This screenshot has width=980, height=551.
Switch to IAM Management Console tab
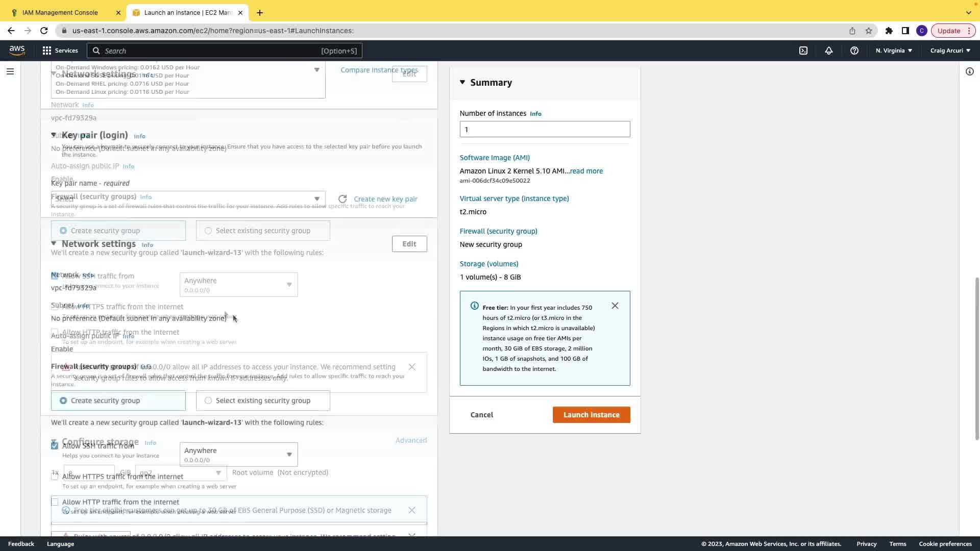(60, 13)
